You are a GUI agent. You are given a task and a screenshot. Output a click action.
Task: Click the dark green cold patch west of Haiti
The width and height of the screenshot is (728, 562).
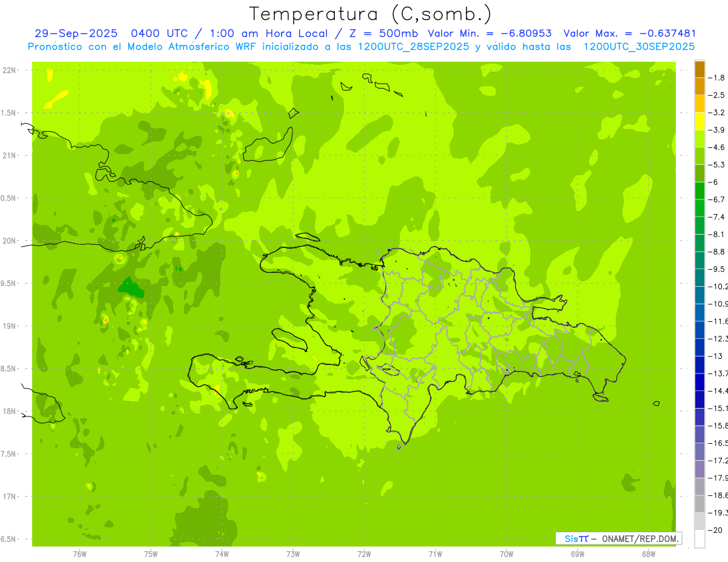pos(130,287)
